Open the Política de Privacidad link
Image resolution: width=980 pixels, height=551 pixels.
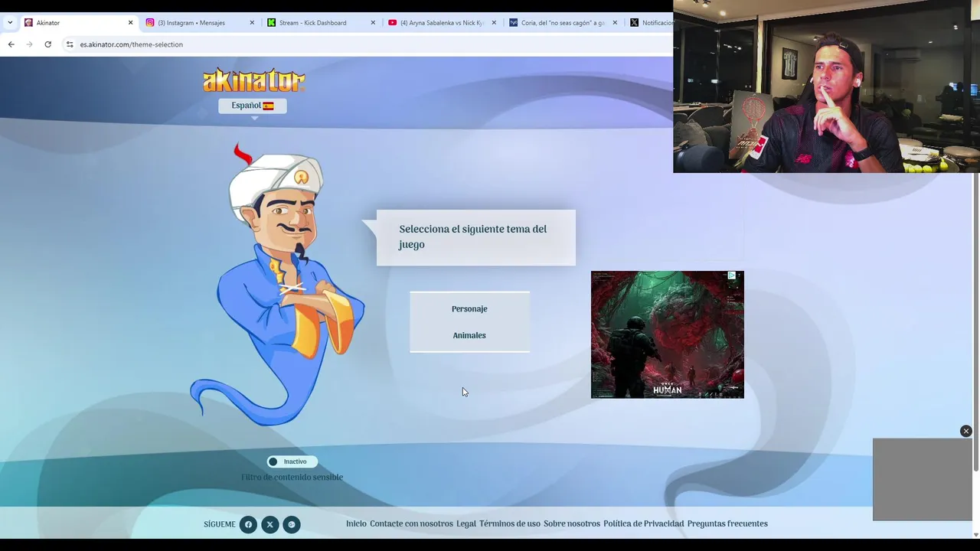(x=643, y=524)
